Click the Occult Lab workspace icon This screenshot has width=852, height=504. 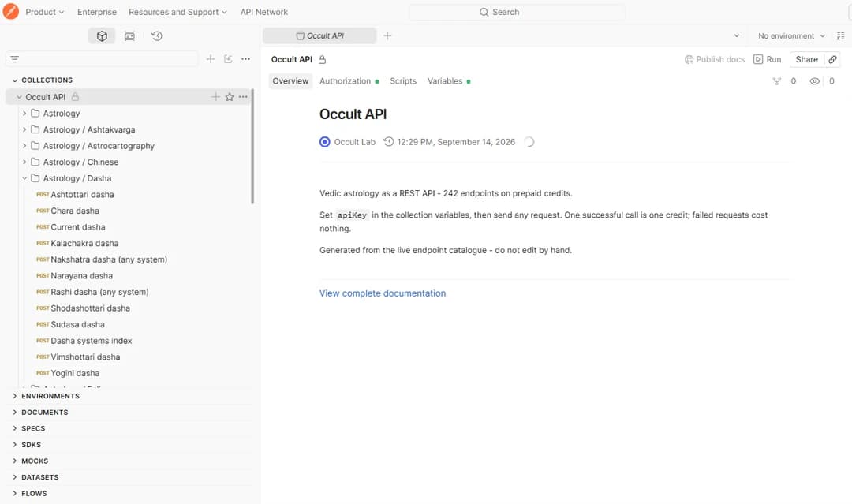pos(325,142)
